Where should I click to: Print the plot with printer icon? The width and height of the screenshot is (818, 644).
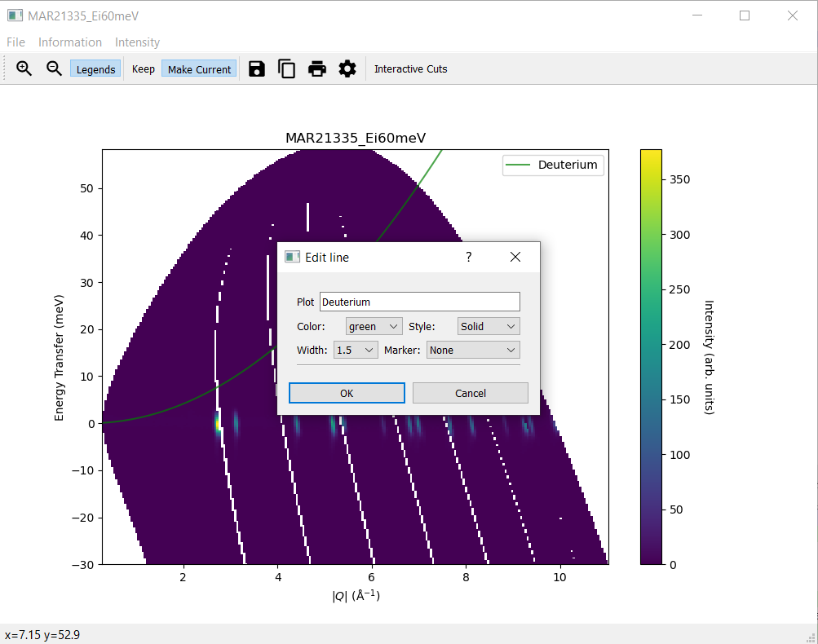tap(317, 69)
